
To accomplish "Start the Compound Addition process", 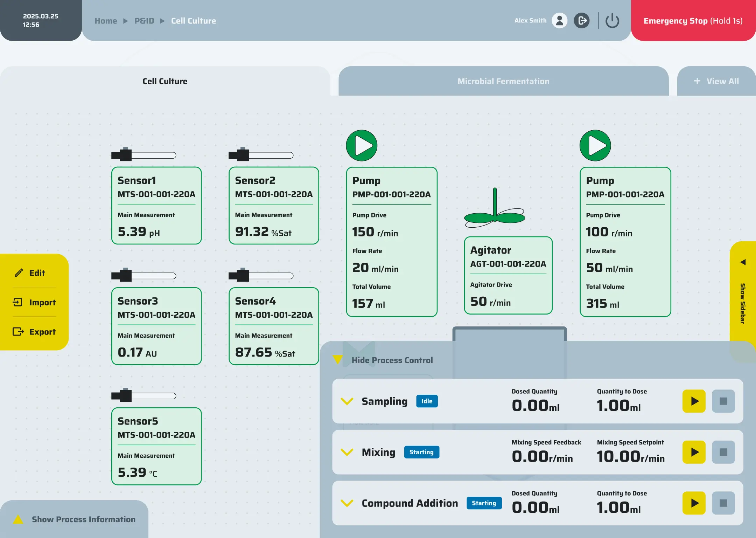I will [x=694, y=503].
